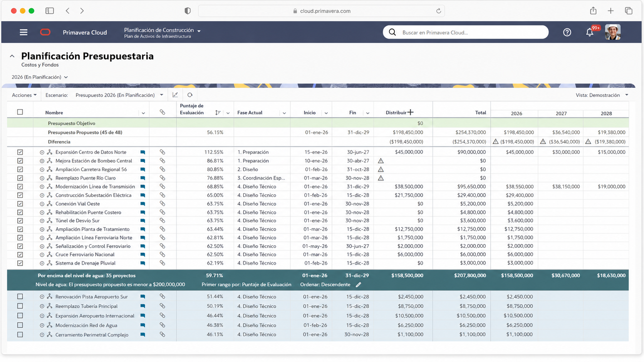
Task: Click the warning triangle on Ampliación Carretera Regional 56
Action: pyautogui.click(x=381, y=169)
